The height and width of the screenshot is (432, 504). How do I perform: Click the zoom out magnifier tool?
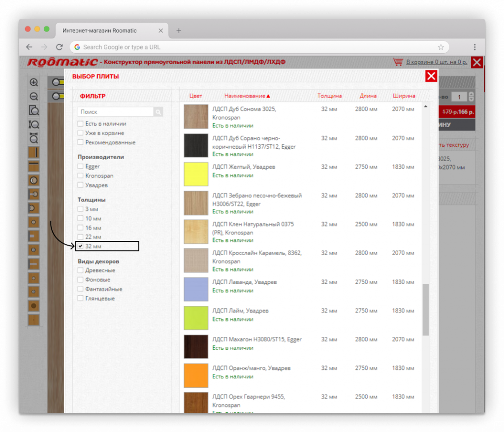33,96
